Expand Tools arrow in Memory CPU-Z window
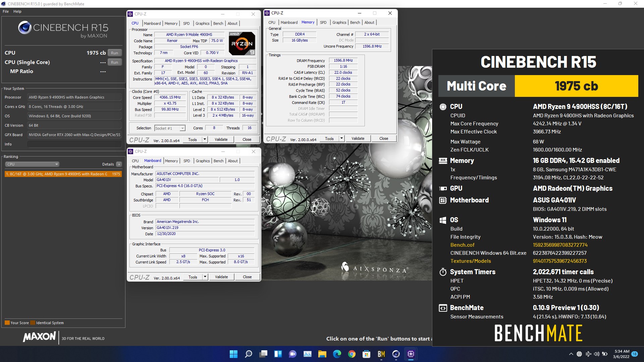 tap(341, 138)
